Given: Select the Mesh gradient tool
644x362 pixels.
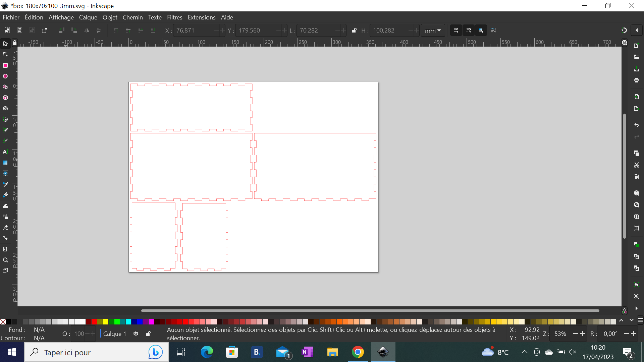Looking at the screenshot, I should 5,173.
